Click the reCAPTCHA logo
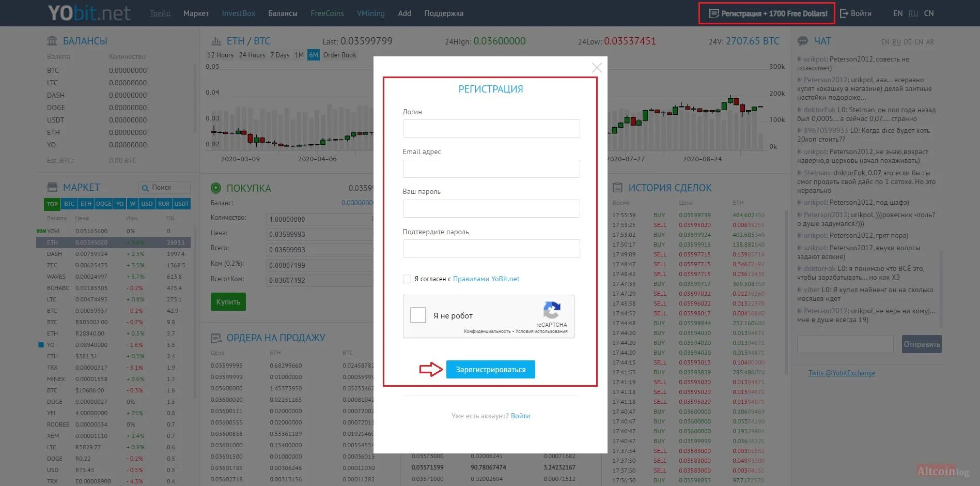 click(552, 310)
